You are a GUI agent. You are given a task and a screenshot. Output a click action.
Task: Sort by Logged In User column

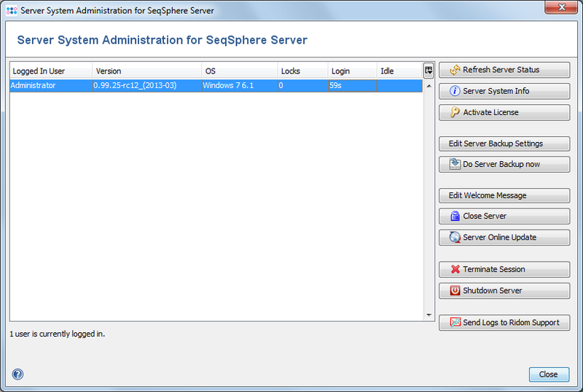coord(50,71)
